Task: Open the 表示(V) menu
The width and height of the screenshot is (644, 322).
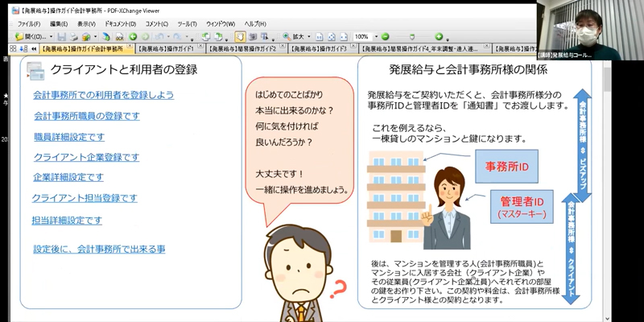Action: click(x=86, y=24)
